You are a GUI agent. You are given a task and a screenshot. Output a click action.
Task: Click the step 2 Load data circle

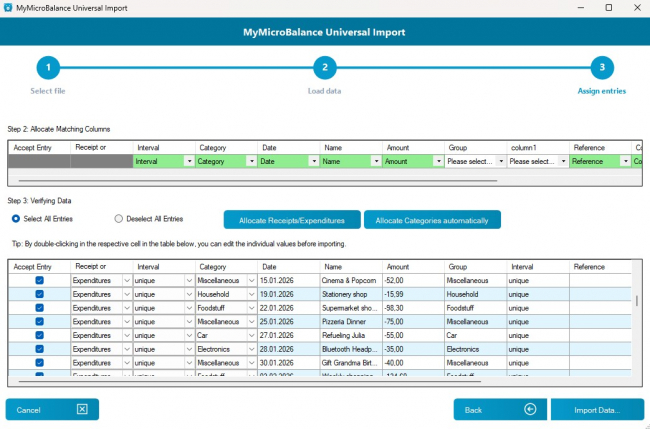(323, 68)
